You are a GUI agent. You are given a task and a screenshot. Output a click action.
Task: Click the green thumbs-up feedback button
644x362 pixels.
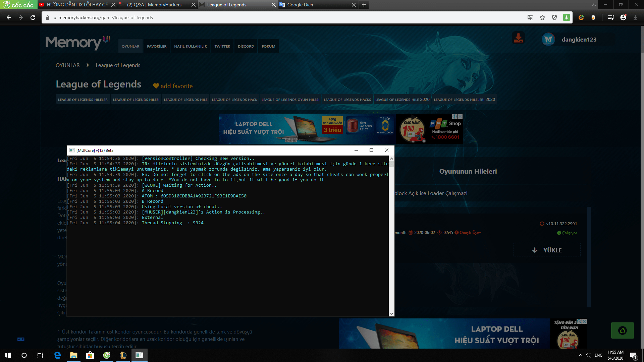click(623, 330)
